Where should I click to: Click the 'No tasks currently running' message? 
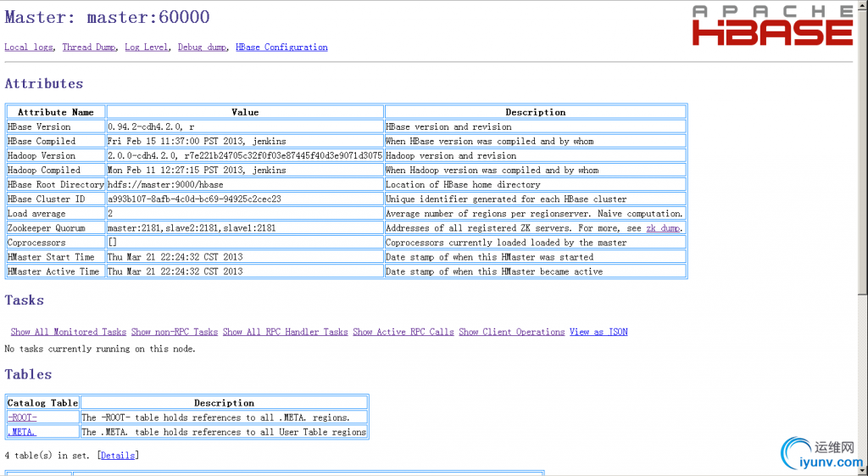coord(100,349)
